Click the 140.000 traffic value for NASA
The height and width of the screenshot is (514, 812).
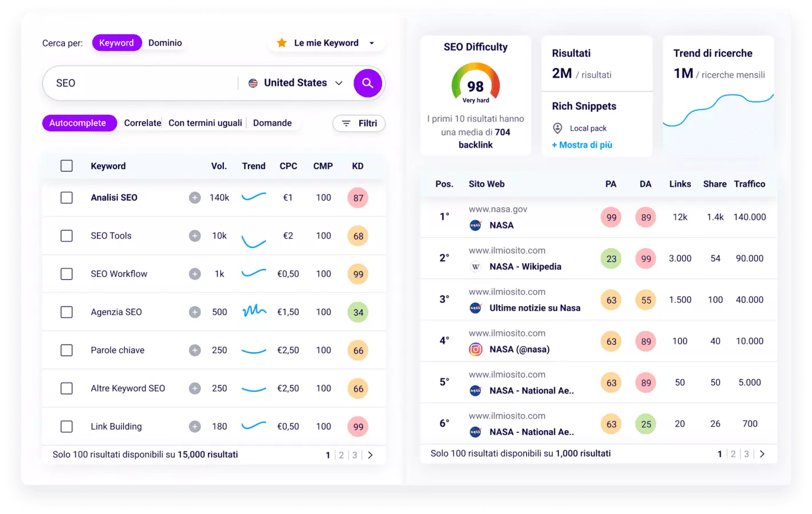click(x=750, y=217)
